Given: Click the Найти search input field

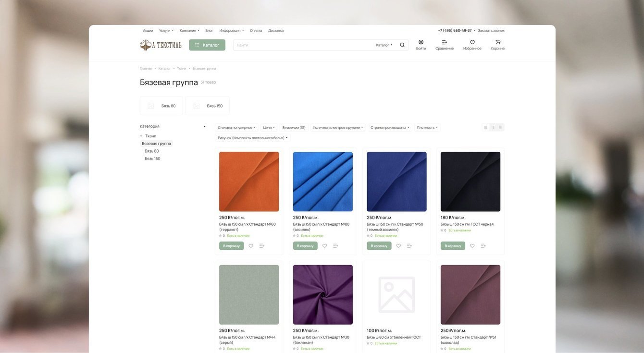Looking at the screenshot, I should click(303, 45).
